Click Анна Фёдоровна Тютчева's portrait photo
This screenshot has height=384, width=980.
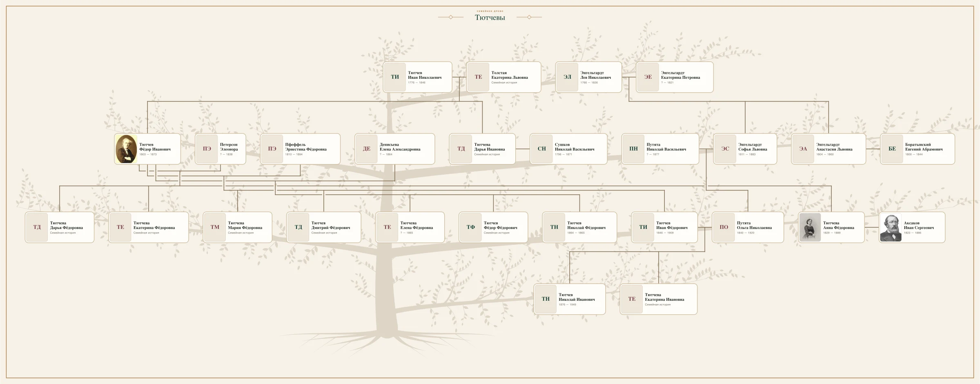click(810, 227)
